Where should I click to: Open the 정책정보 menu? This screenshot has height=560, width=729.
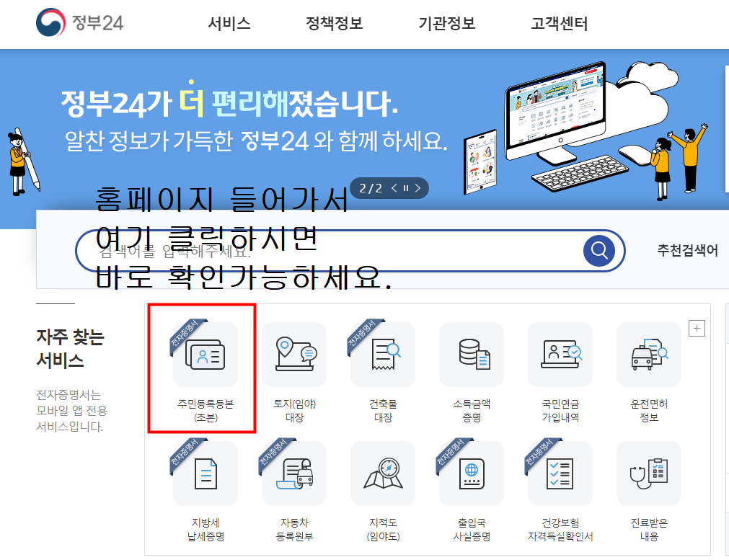pyautogui.click(x=334, y=23)
